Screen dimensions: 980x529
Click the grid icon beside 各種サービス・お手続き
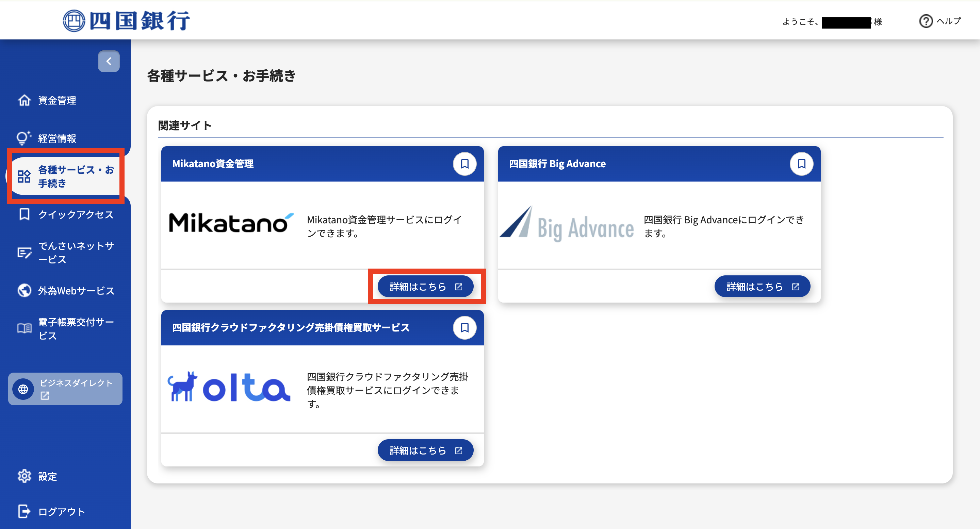tap(24, 176)
